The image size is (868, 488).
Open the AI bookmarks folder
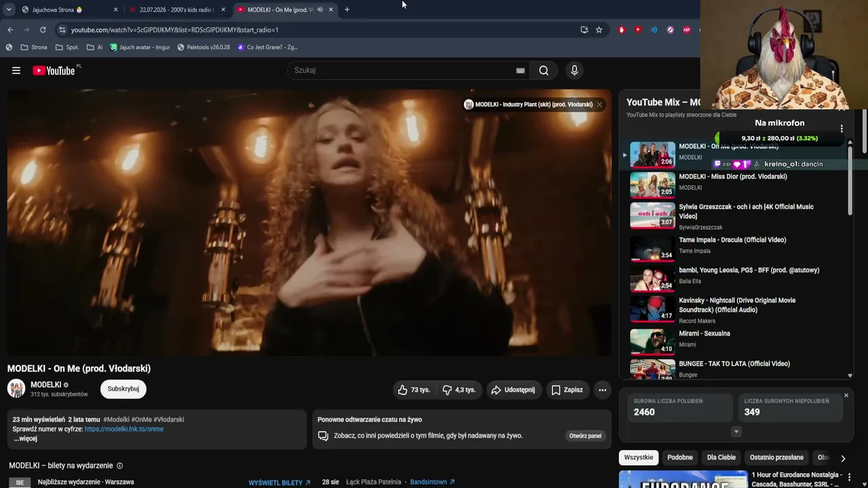coord(95,47)
